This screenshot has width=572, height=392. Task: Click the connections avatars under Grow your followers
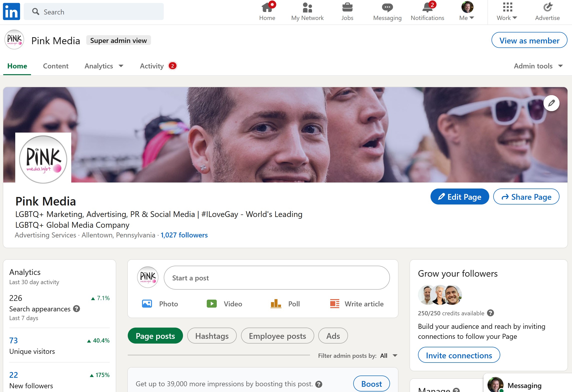pyautogui.click(x=440, y=295)
